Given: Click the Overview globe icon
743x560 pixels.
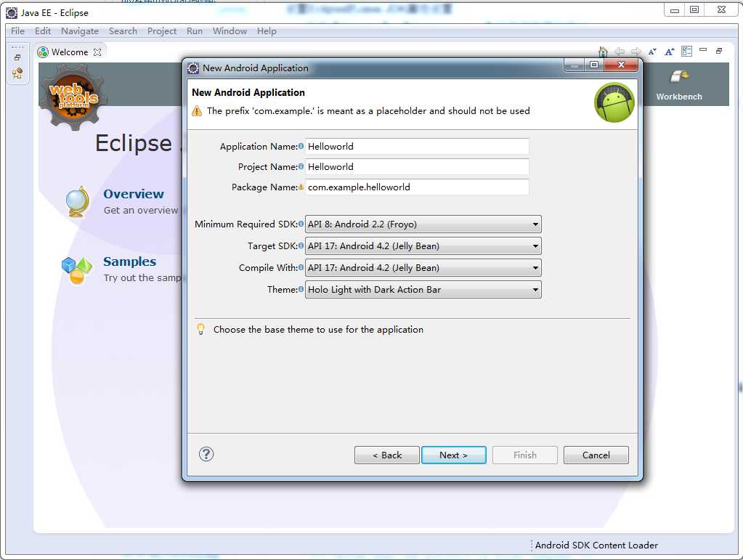Looking at the screenshot, I should coord(78,202).
